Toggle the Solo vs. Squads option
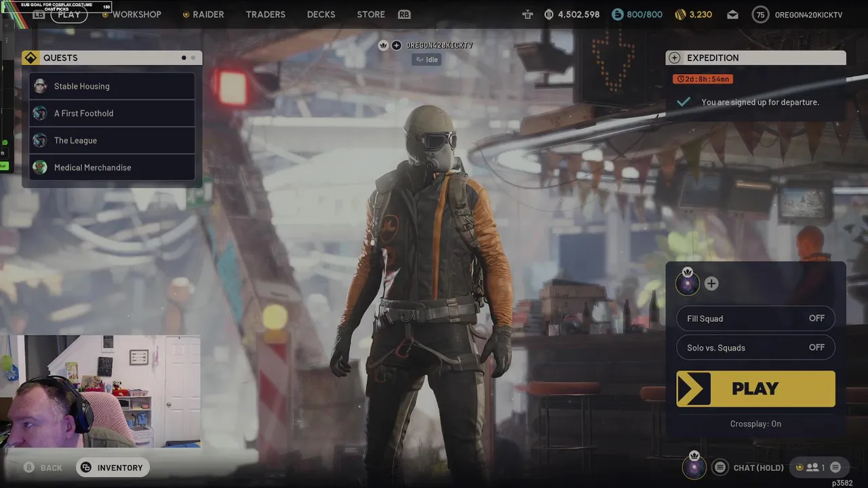Screen dimensions: 868x488 point(755,348)
